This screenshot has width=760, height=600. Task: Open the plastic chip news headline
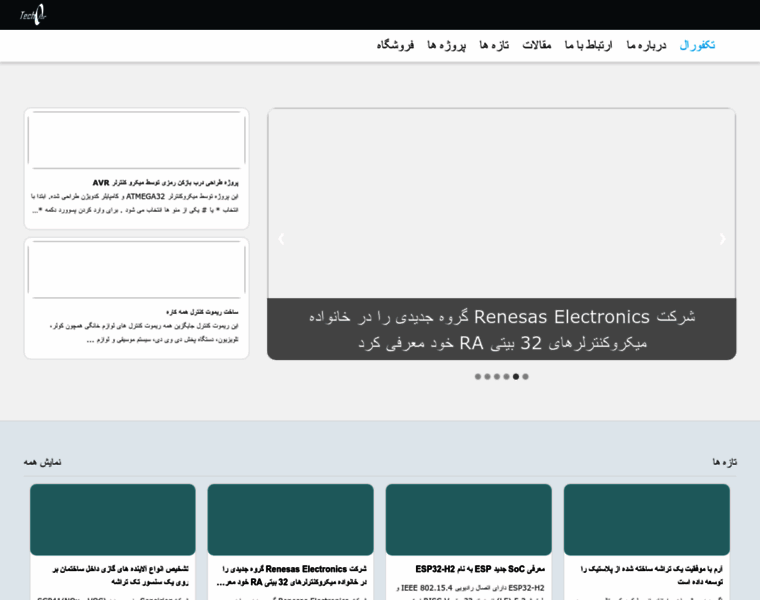click(x=651, y=575)
